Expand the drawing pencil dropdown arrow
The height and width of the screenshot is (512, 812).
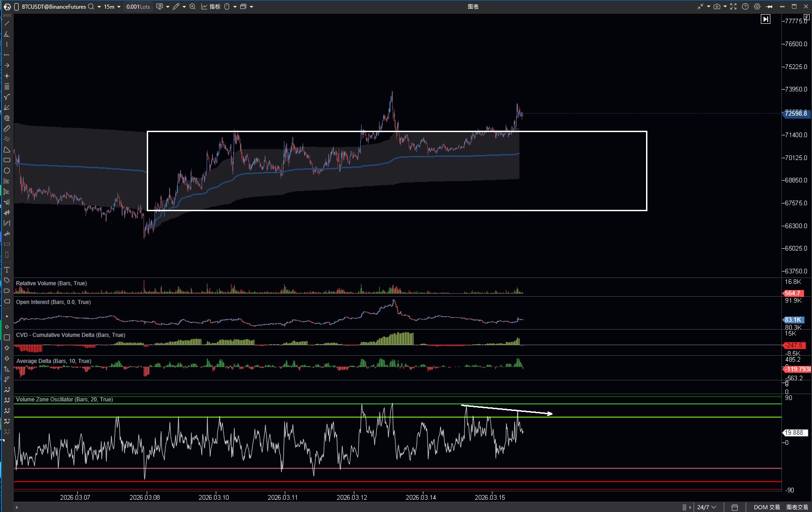(184, 7)
